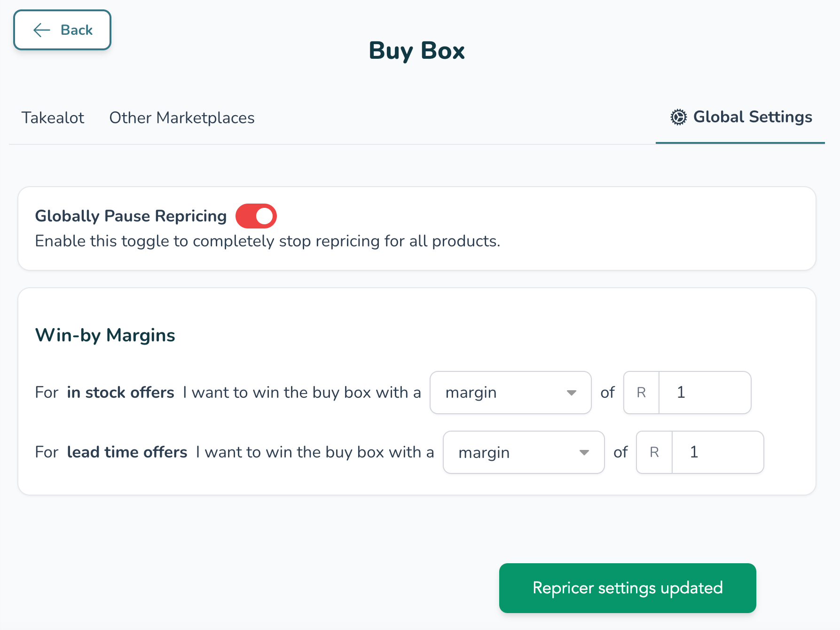This screenshot has height=630, width=840.
Task: Click the bold lead time offers text
Action: (x=127, y=452)
